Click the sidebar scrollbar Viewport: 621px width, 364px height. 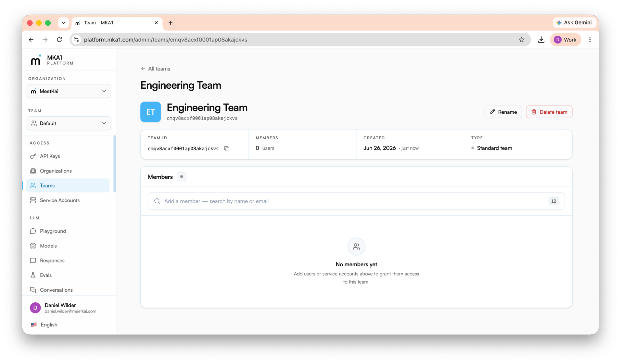[x=115, y=164]
